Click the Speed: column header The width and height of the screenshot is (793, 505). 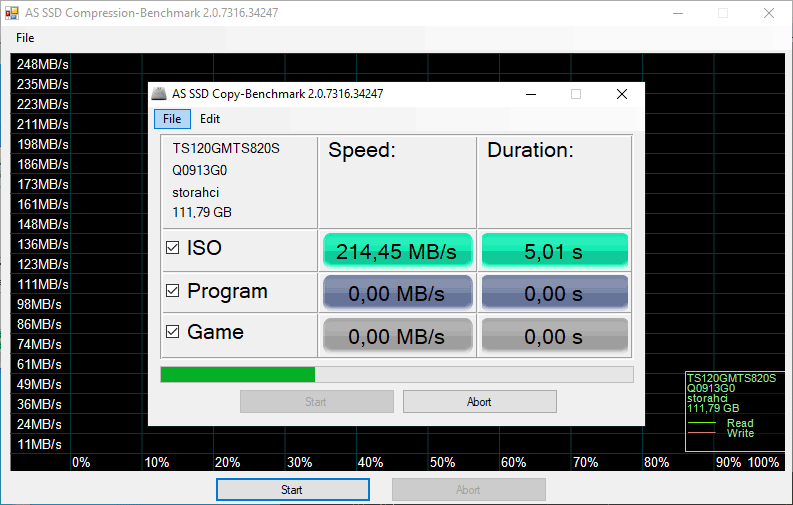pos(362,150)
